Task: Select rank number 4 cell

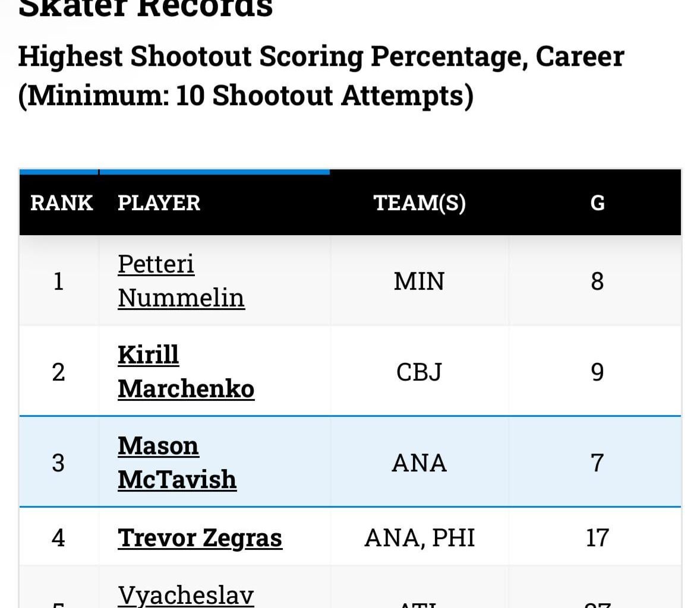Action: coord(58,537)
